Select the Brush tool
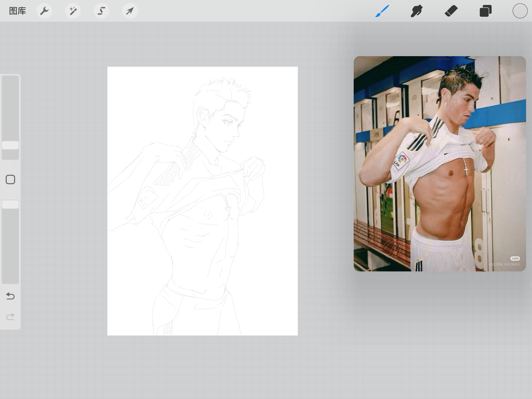The height and width of the screenshot is (399, 532). click(382, 11)
